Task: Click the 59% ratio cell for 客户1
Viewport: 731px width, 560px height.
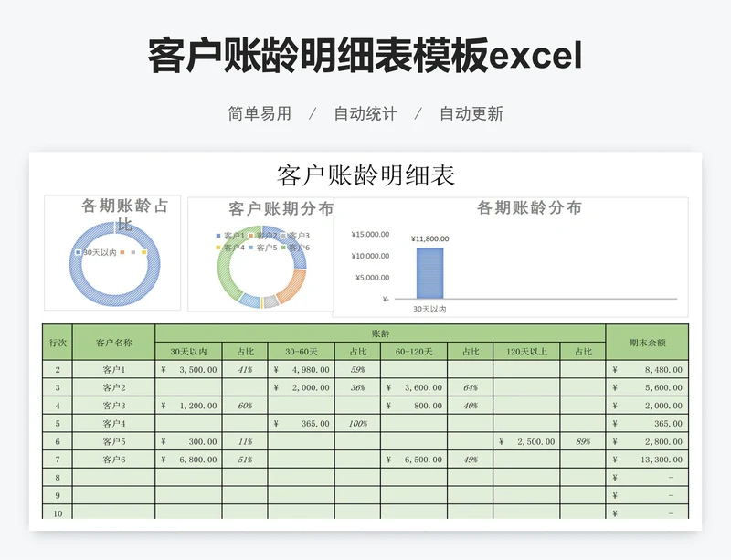Action: 357,370
